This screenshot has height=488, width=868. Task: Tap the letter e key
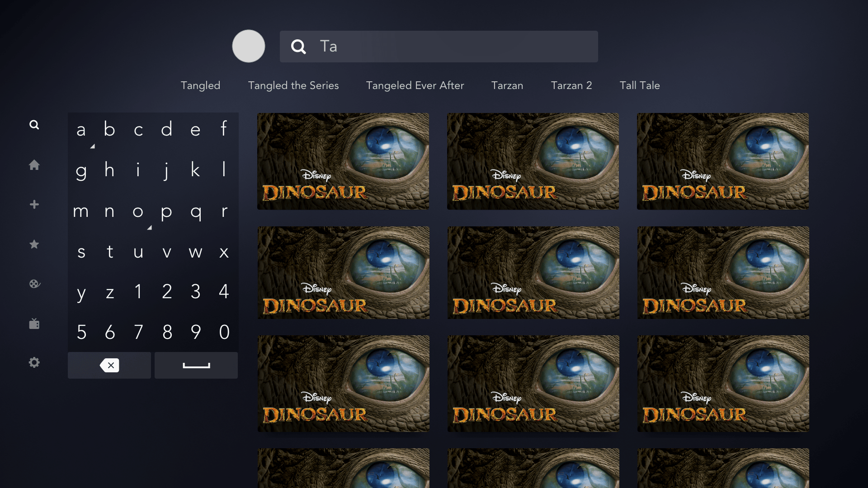click(195, 130)
